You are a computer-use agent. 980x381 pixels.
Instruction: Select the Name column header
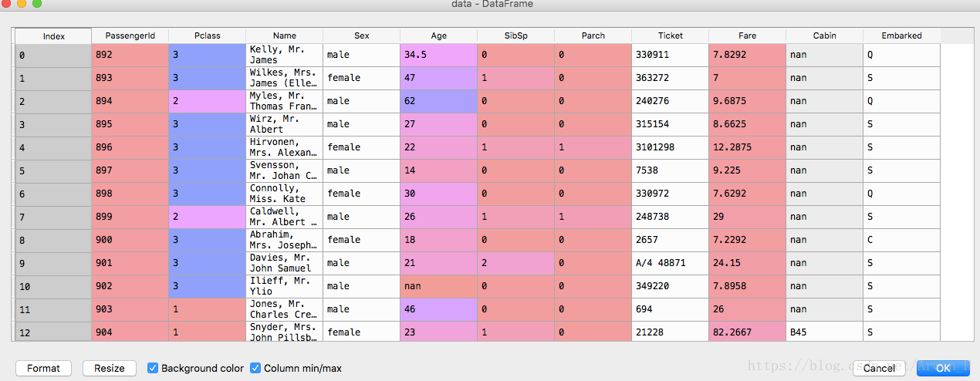[x=284, y=35]
